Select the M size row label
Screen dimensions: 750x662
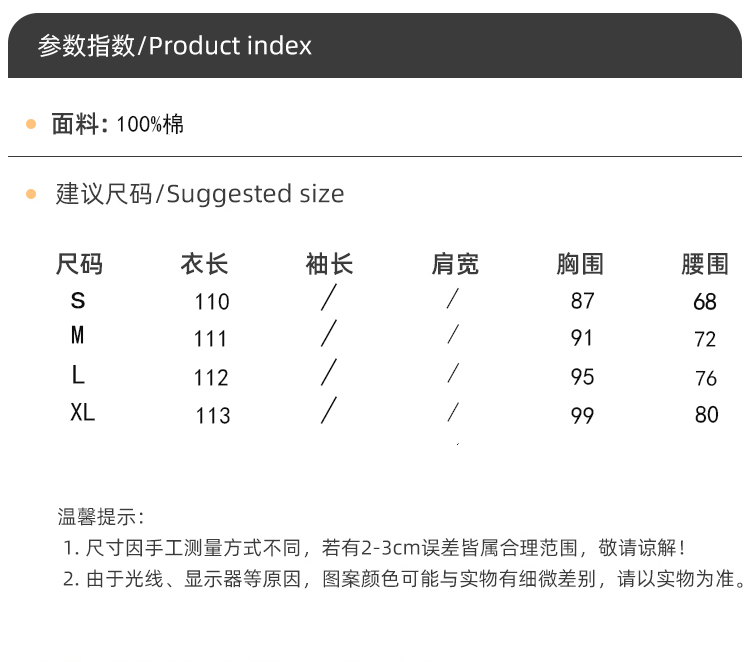78,337
